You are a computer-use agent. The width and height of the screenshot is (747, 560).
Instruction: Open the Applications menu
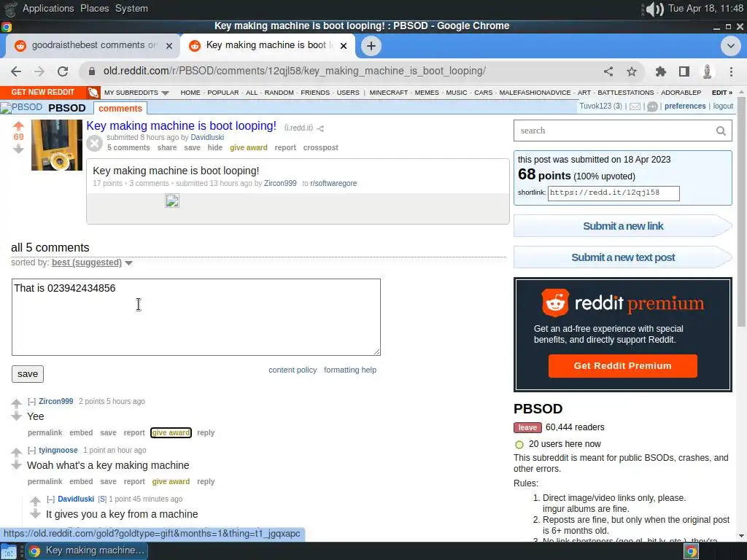48,9
